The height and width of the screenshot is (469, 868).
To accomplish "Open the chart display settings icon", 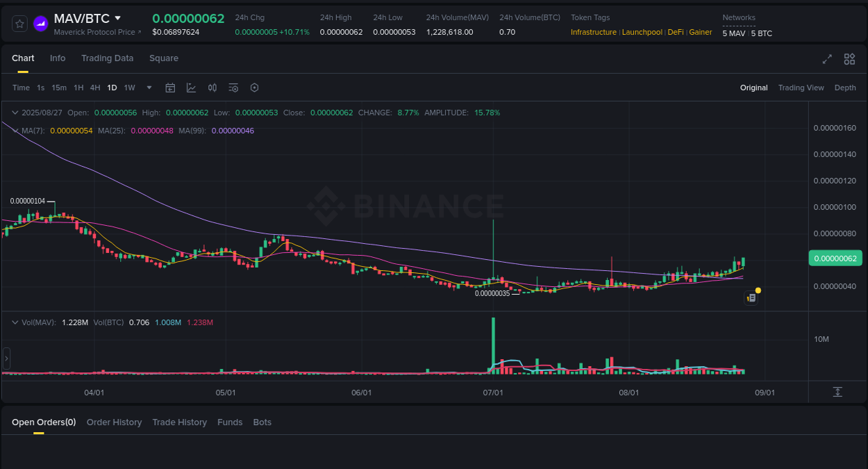I will (233, 88).
